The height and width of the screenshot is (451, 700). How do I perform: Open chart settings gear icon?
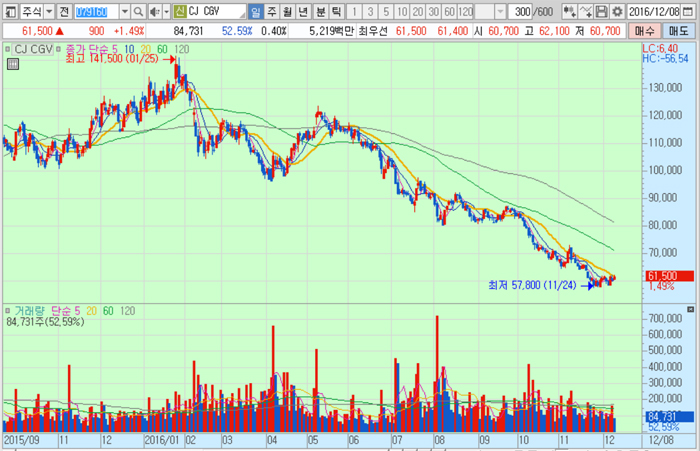point(615,12)
